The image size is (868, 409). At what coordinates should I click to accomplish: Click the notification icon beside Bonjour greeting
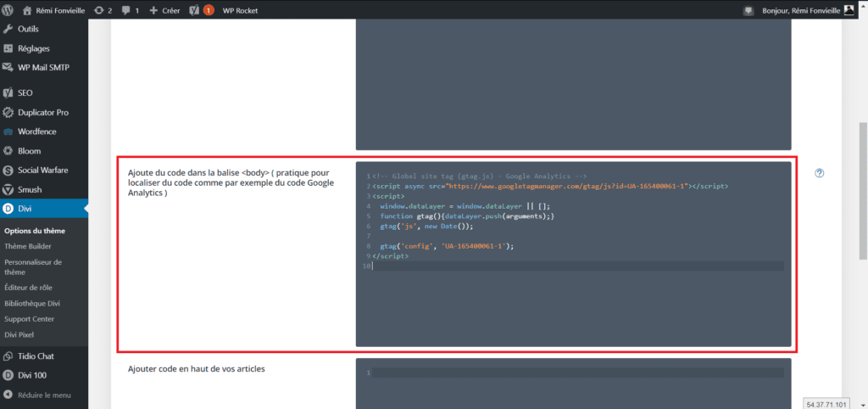(x=748, y=10)
